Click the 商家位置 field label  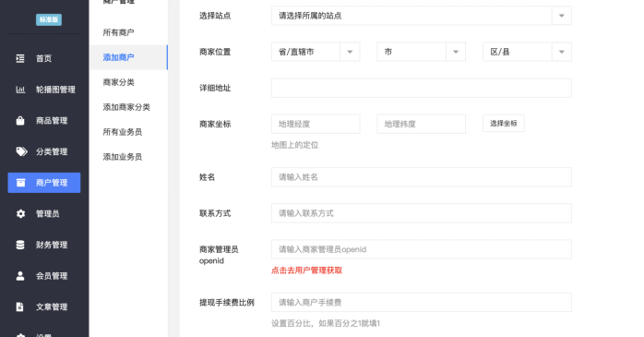(x=215, y=52)
